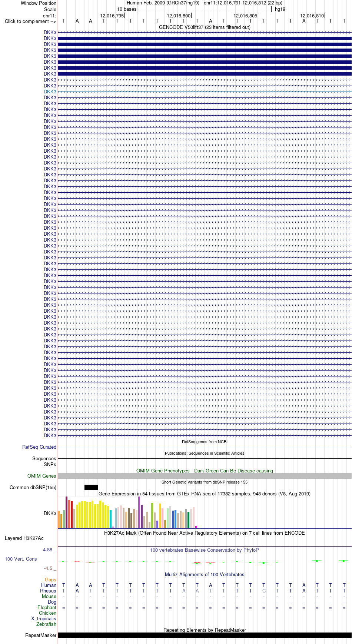The image size is (352, 644).
Task: Open the Layered H3K27Ac track label
Action: (x=24, y=538)
